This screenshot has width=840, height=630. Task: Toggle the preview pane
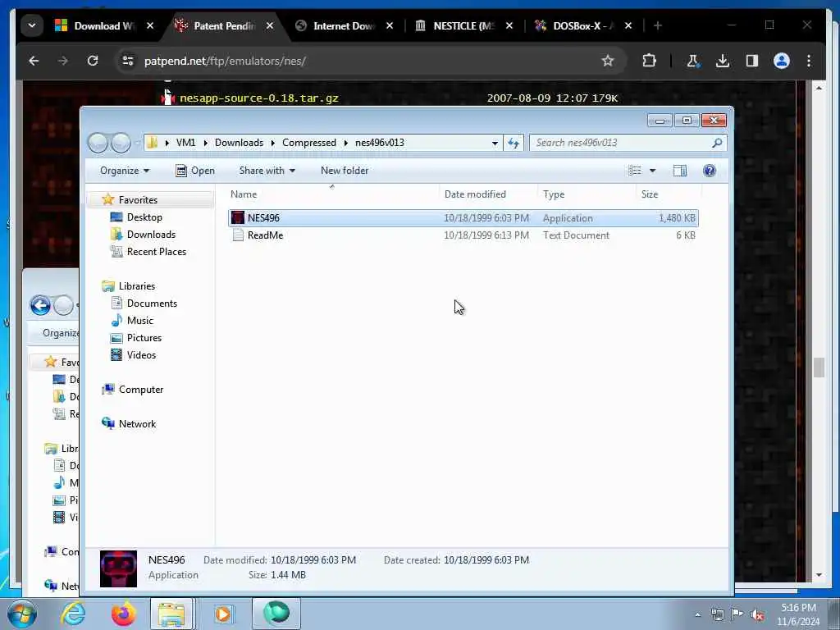tap(680, 171)
